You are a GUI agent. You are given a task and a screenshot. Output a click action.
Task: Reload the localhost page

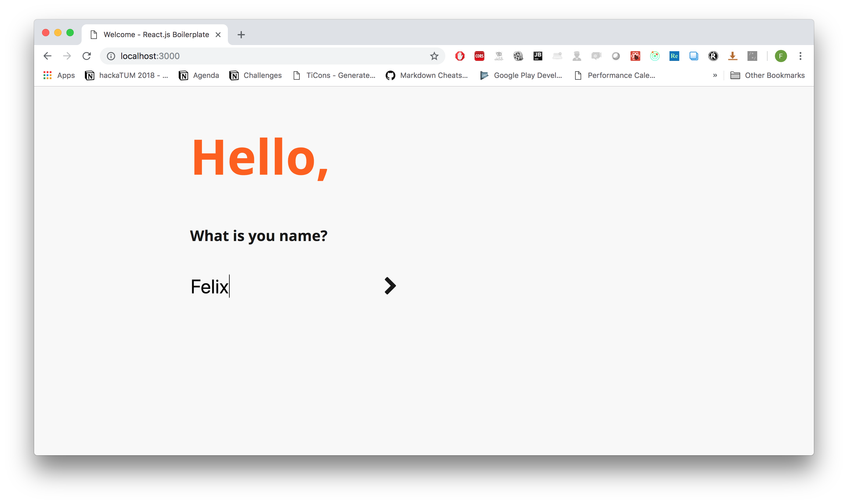coord(87,56)
